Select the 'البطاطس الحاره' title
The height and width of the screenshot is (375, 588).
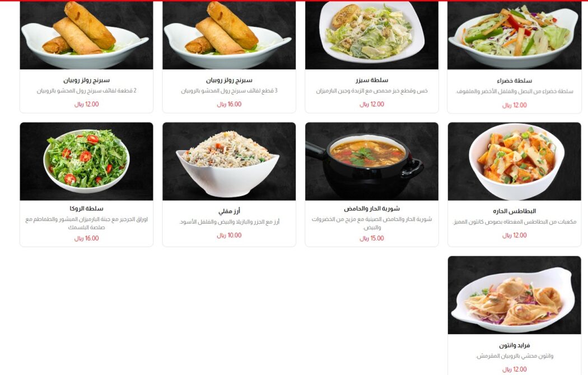[x=515, y=211]
